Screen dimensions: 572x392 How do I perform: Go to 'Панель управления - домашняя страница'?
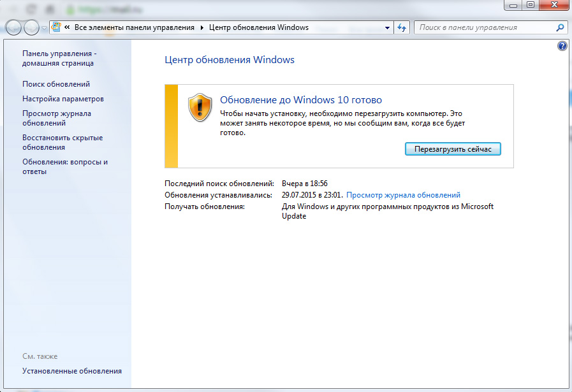pos(59,59)
